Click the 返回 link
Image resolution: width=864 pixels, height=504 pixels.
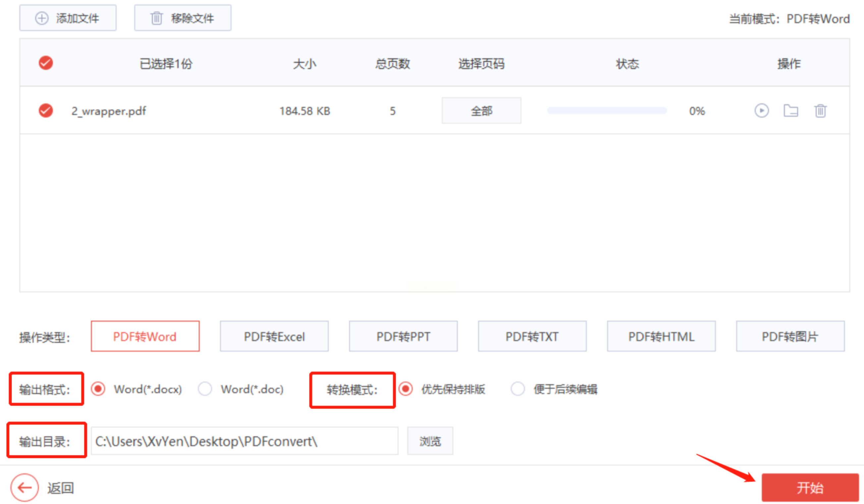pos(61,487)
